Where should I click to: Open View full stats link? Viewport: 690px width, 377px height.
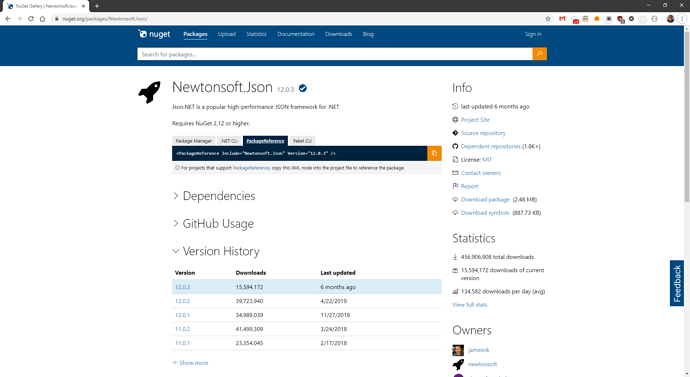[470, 304]
